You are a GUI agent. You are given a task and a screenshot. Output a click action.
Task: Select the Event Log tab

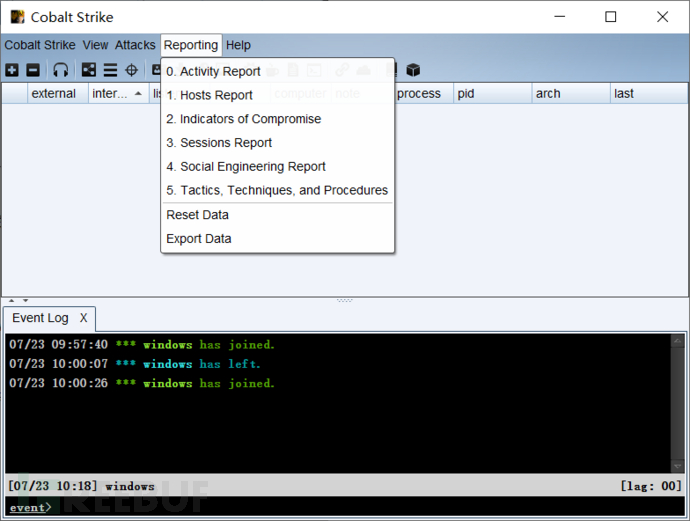40,318
